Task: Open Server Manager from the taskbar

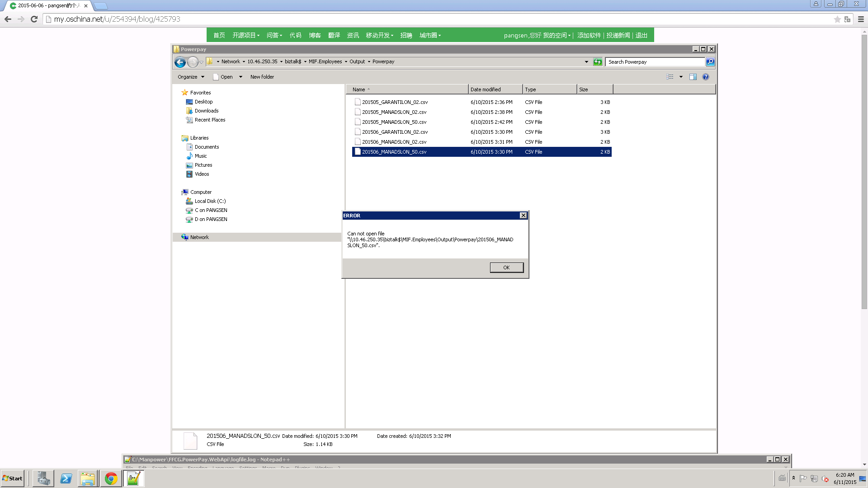Action: [x=44, y=479]
